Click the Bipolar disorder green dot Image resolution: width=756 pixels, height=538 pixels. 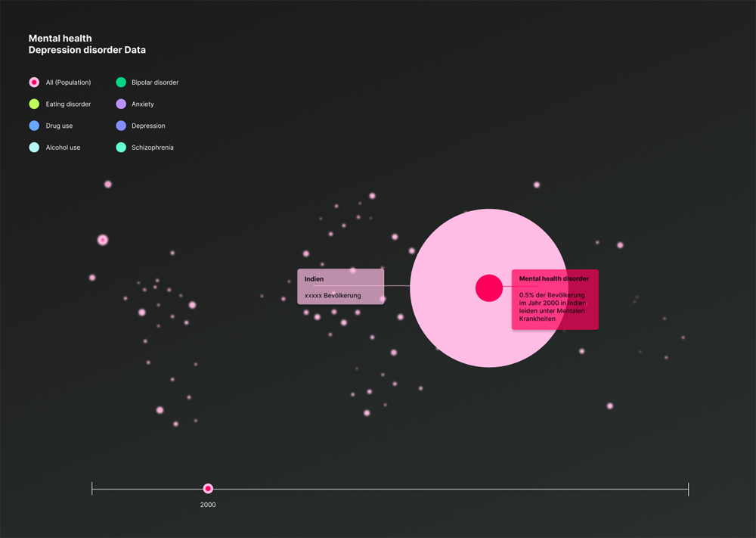pos(121,82)
